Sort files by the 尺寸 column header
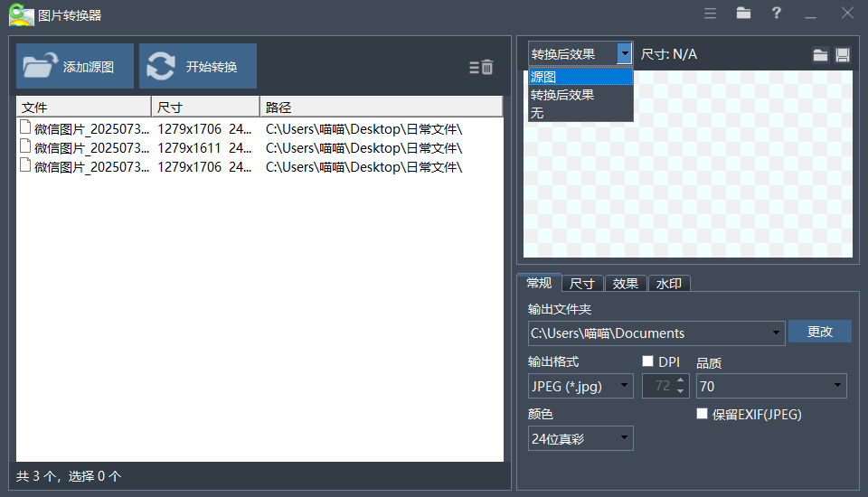 (205, 108)
